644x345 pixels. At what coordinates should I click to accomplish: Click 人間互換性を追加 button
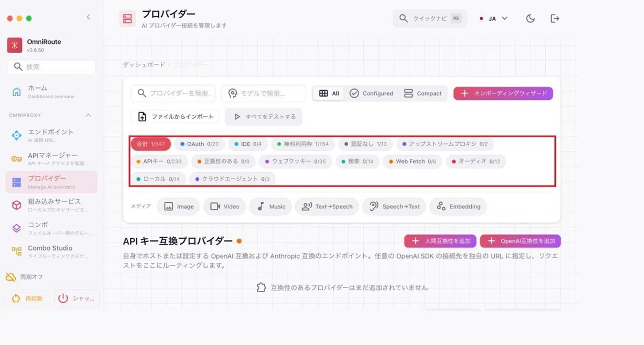pos(440,241)
